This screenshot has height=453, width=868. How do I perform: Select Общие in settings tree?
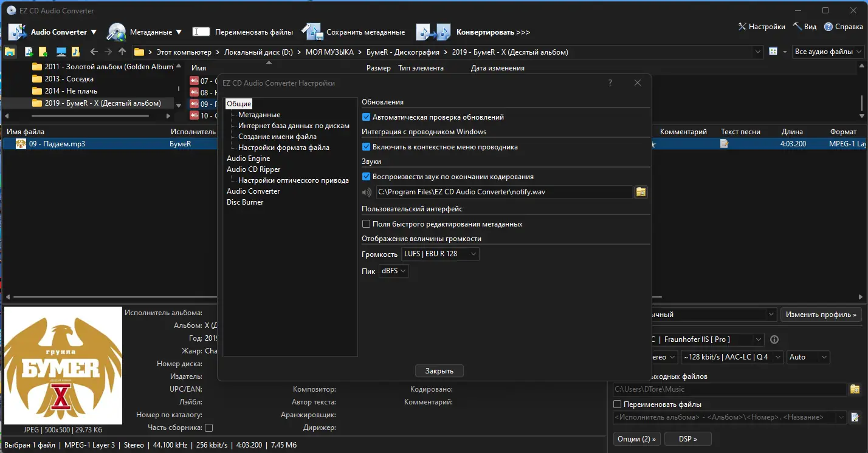tap(239, 104)
